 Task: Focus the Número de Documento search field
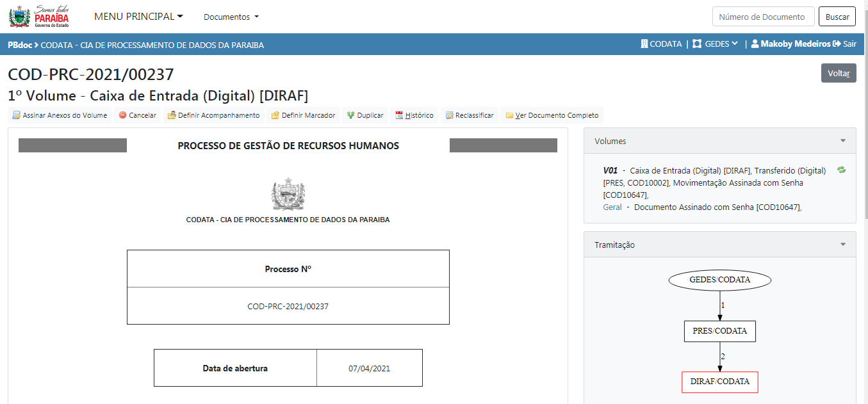762,17
